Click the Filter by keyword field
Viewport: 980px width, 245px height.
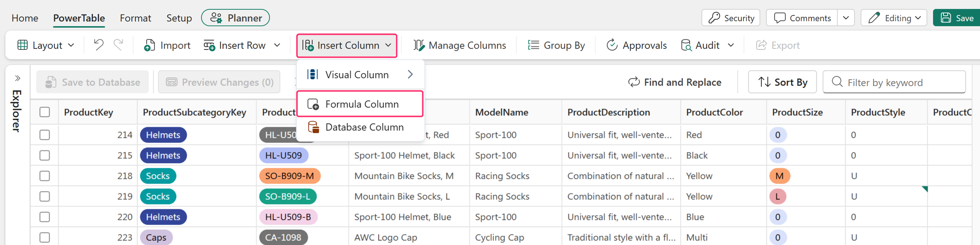click(894, 82)
